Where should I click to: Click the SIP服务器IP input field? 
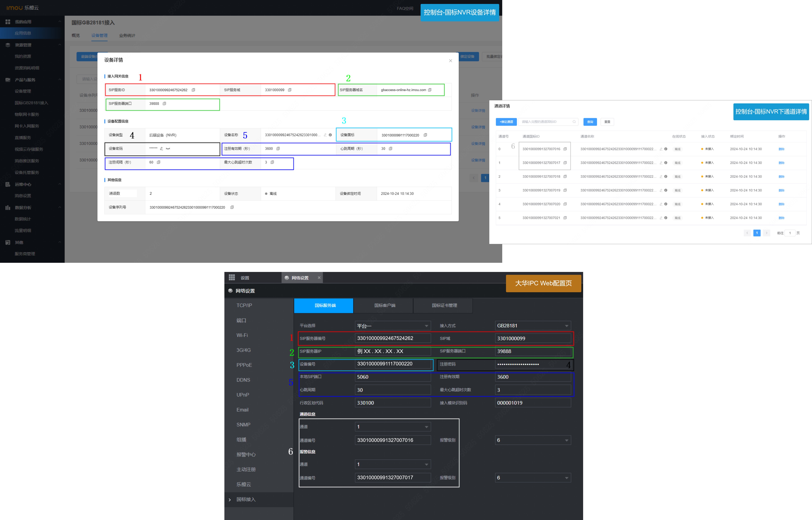393,351
